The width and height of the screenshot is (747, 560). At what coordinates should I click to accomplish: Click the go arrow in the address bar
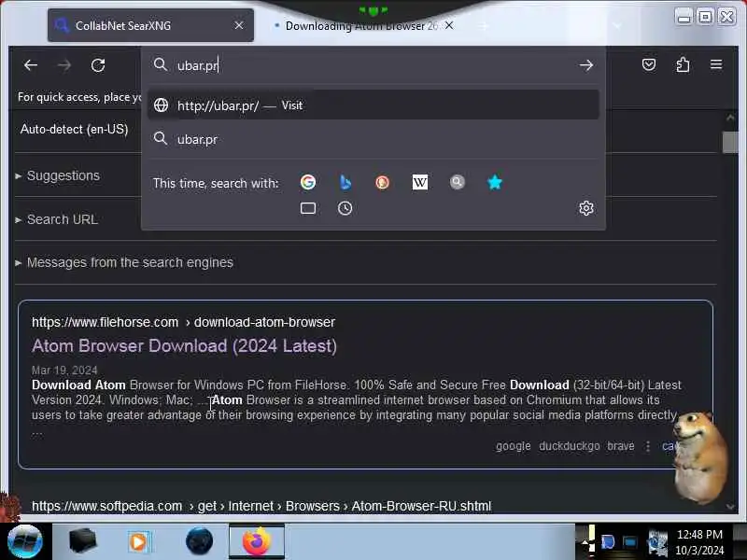586,65
